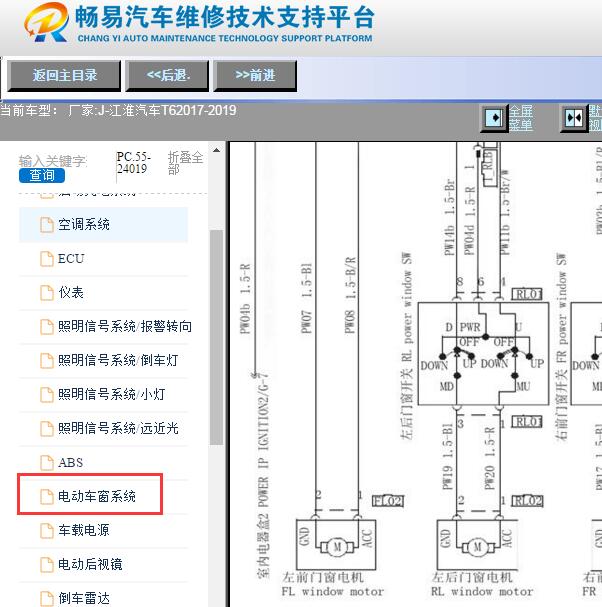602x607 pixels.
Task: Click the PW08 1.5-B/R wire label
Action: coord(351,295)
